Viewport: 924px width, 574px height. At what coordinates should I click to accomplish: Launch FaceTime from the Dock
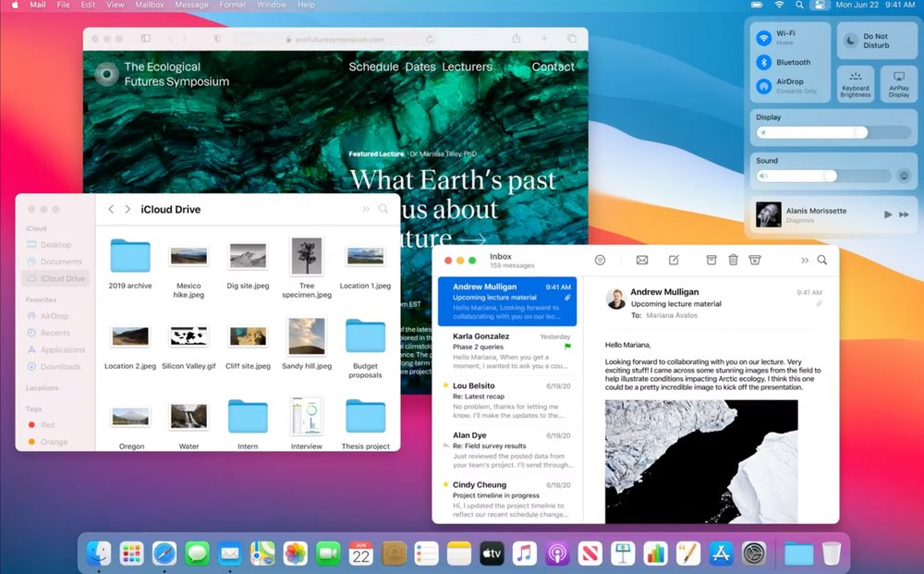click(x=328, y=554)
